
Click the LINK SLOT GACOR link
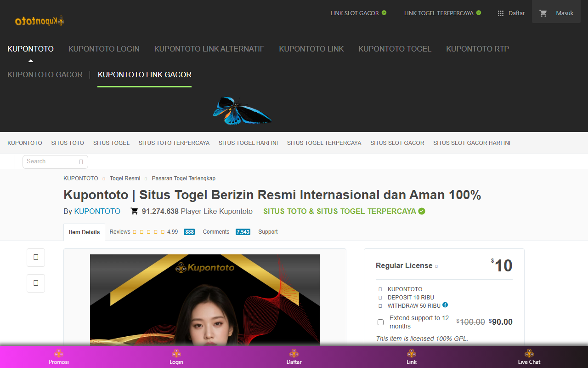click(x=355, y=13)
